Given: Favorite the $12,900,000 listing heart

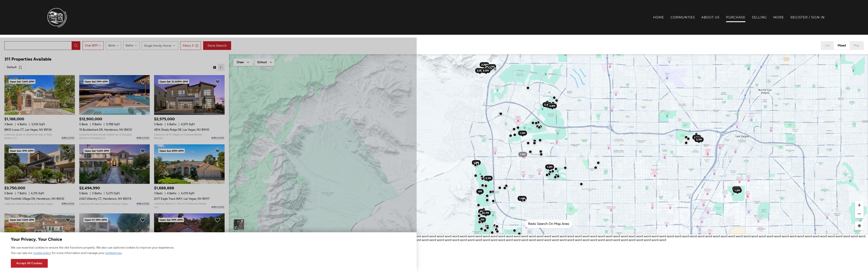Looking at the screenshot, I should pos(143,82).
